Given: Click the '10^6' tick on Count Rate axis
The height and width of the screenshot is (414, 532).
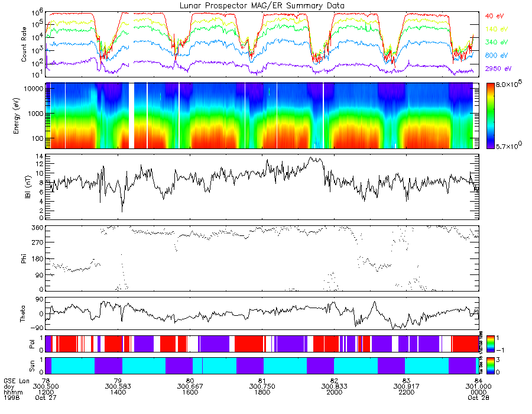Looking at the screenshot, I should pos(38,12).
